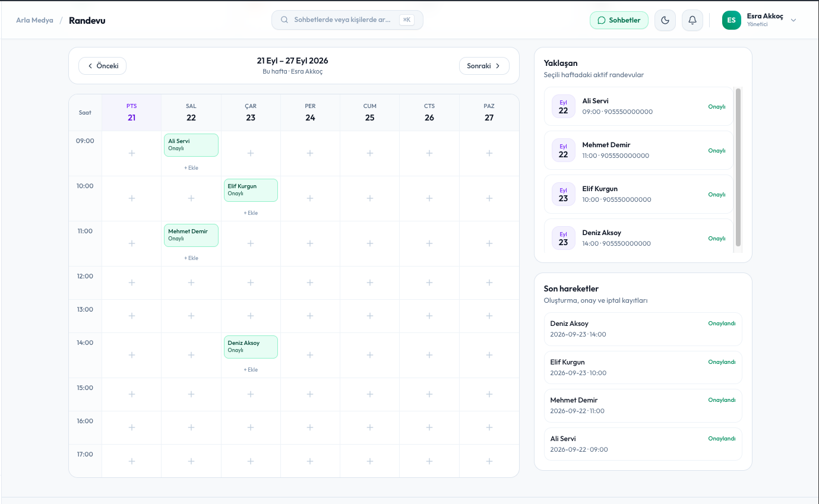
Task: Click the Randevu page title
Action: tap(87, 20)
